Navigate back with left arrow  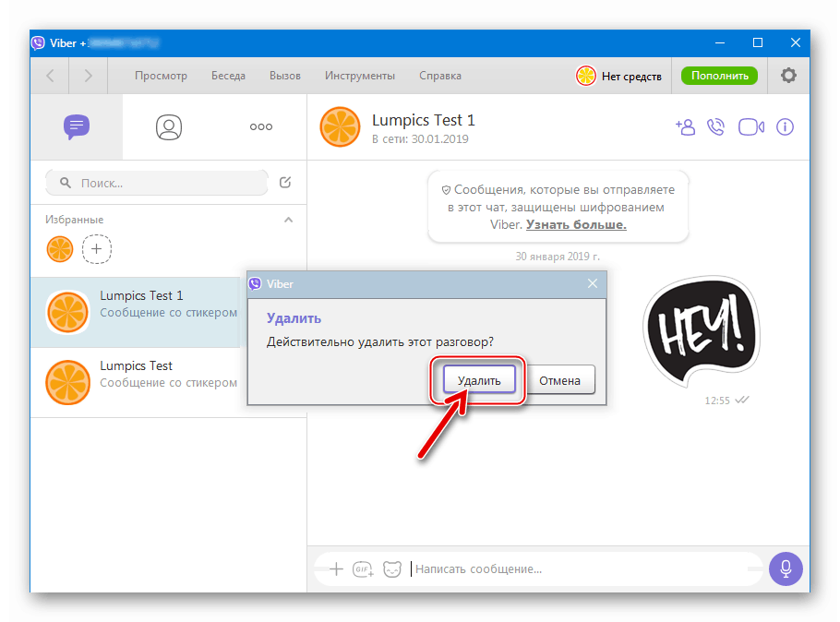pyautogui.click(x=50, y=76)
